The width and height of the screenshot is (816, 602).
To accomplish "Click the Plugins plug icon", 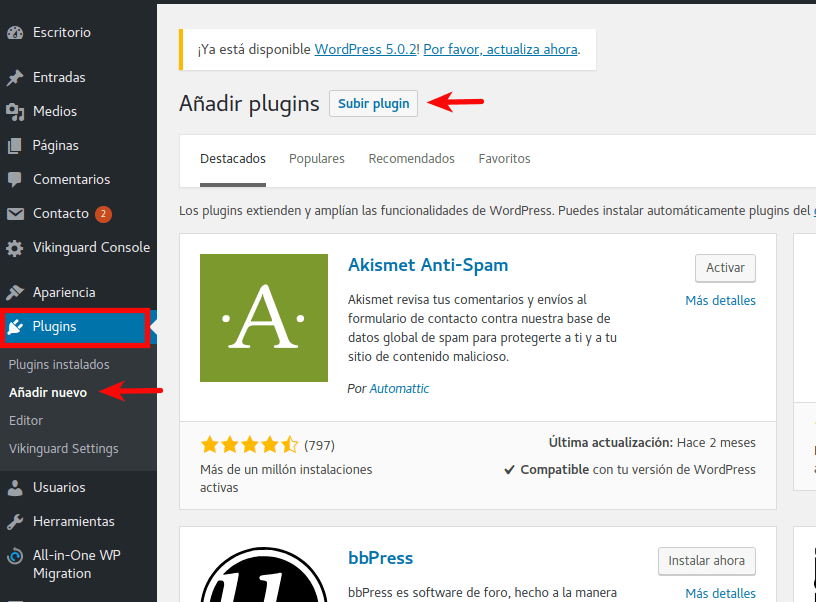I will pos(15,327).
